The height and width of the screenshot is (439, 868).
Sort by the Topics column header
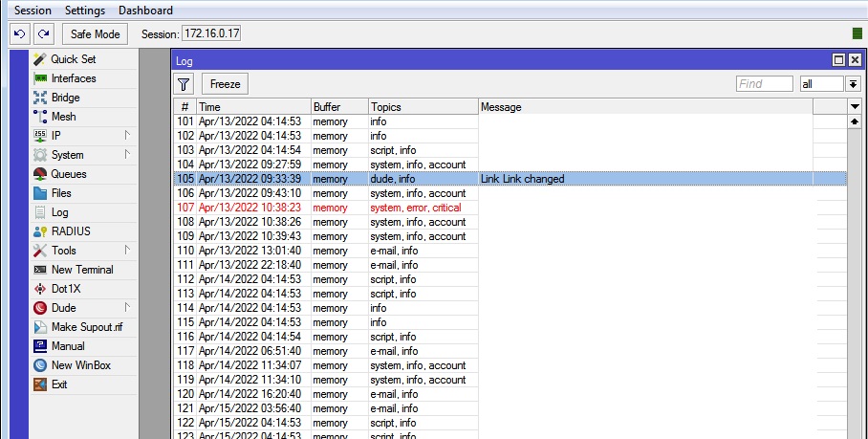[423, 107]
